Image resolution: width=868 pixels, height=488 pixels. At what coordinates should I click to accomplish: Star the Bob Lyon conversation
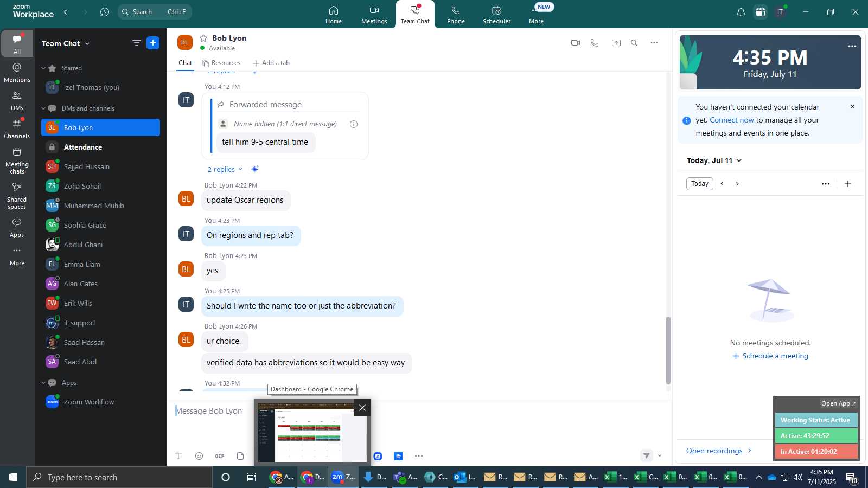point(203,38)
